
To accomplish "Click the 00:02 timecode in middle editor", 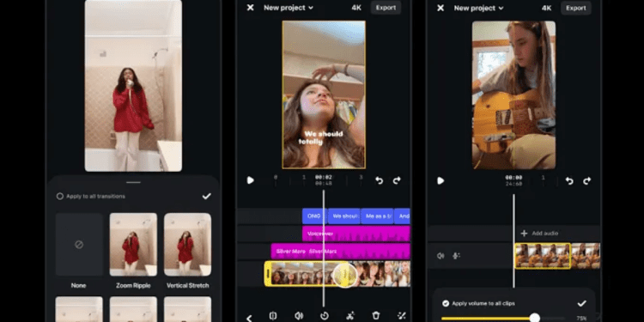I will tap(323, 177).
